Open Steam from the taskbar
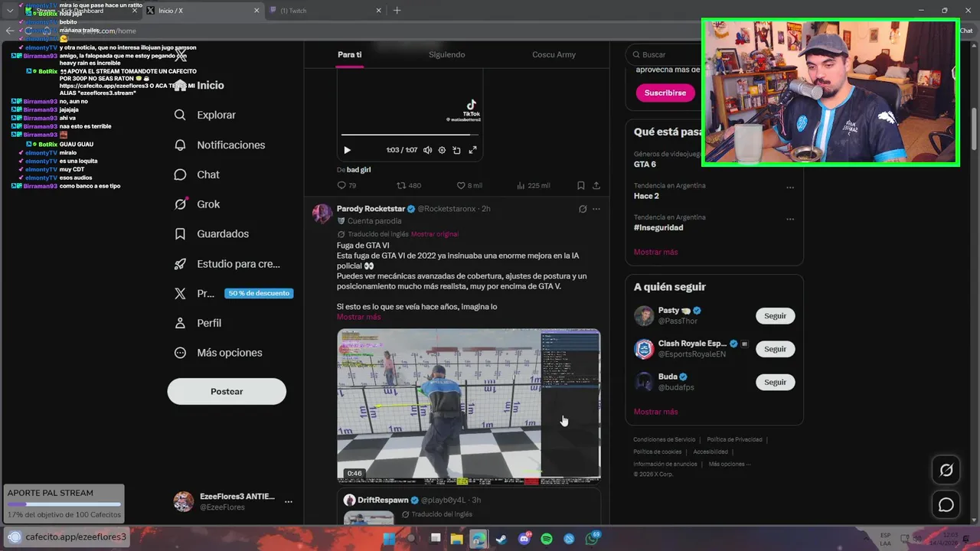The image size is (980, 551). click(501, 539)
